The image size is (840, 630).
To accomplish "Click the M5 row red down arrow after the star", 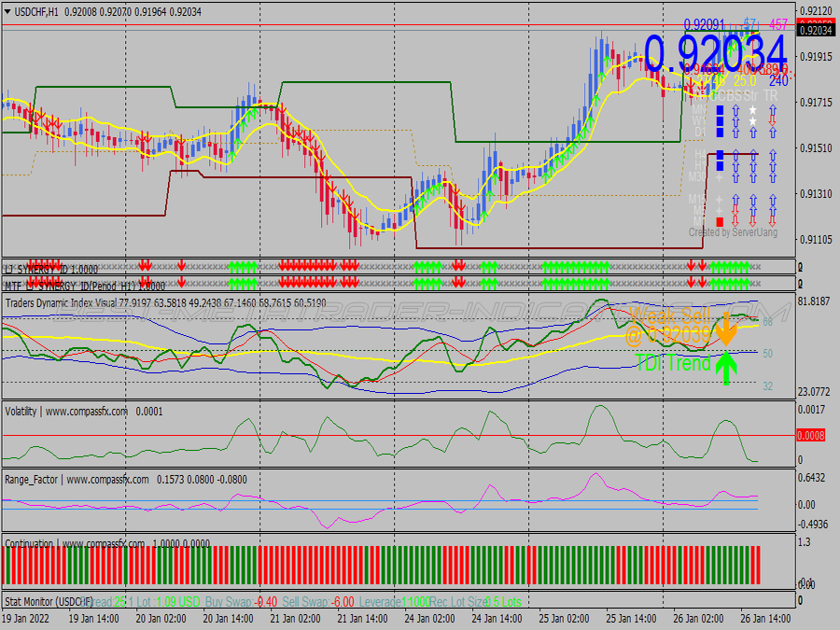I will click(x=735, y=211).
